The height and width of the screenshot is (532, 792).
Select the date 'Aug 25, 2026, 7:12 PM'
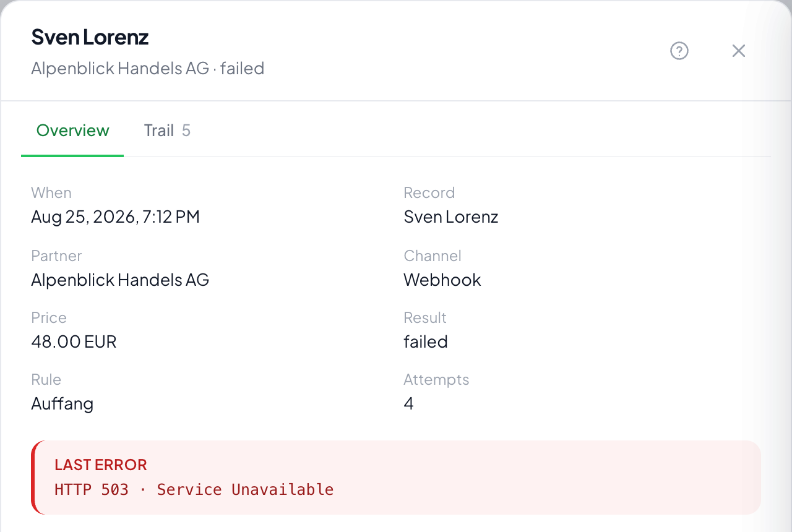click(x=116, y=217)
